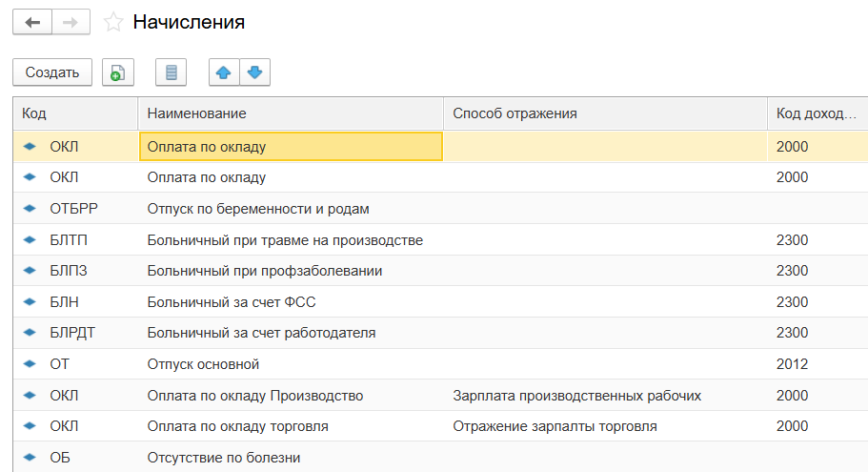Click the БЛТП code cell
This screenshot has width=868, height=472.
pyautogui.click(x=69, y=240)
